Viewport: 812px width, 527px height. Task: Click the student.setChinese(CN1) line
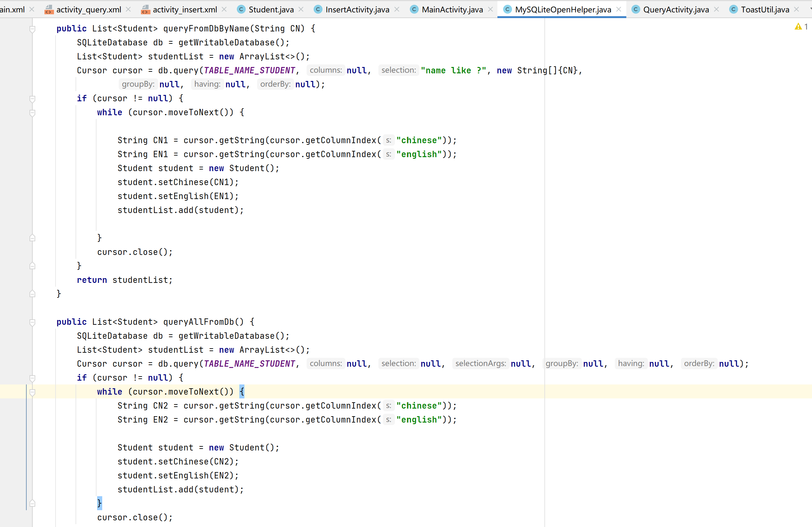click(x=178, y=182)
